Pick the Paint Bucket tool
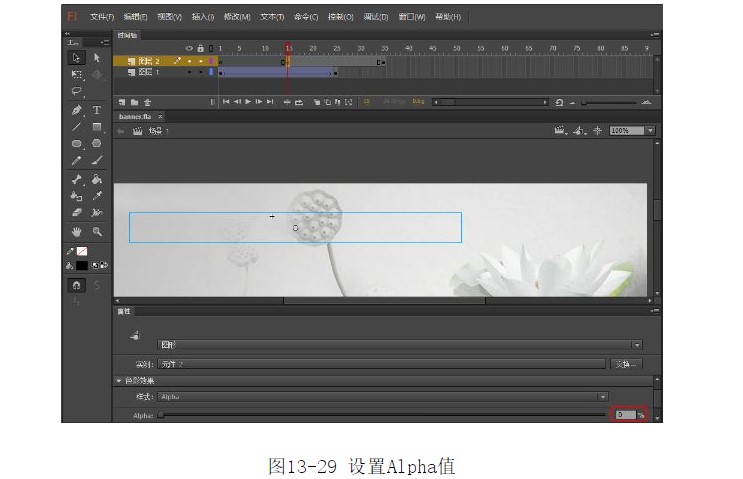743x479 pixels. point(97,179)
